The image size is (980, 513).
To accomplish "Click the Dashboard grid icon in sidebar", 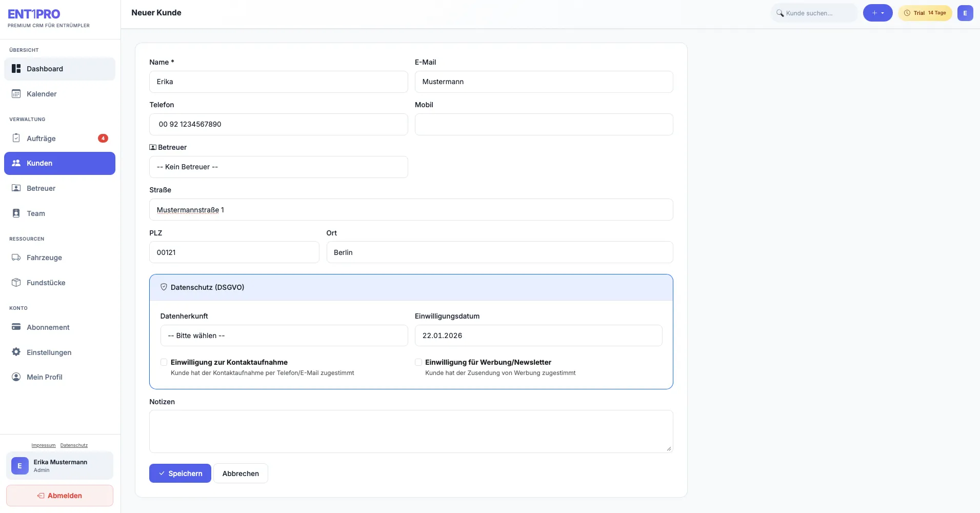I will click(x=16, y=69).
